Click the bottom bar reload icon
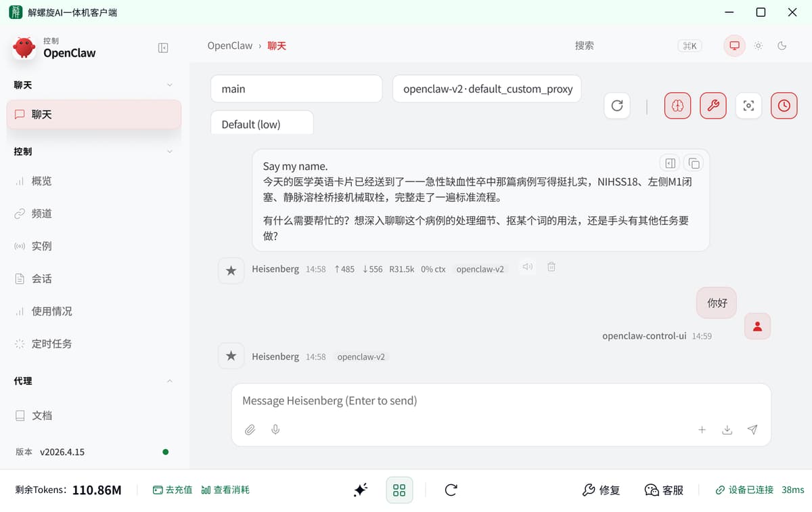Image resolution: width=812 pixels, height=512 pixels. coord(451,490)
